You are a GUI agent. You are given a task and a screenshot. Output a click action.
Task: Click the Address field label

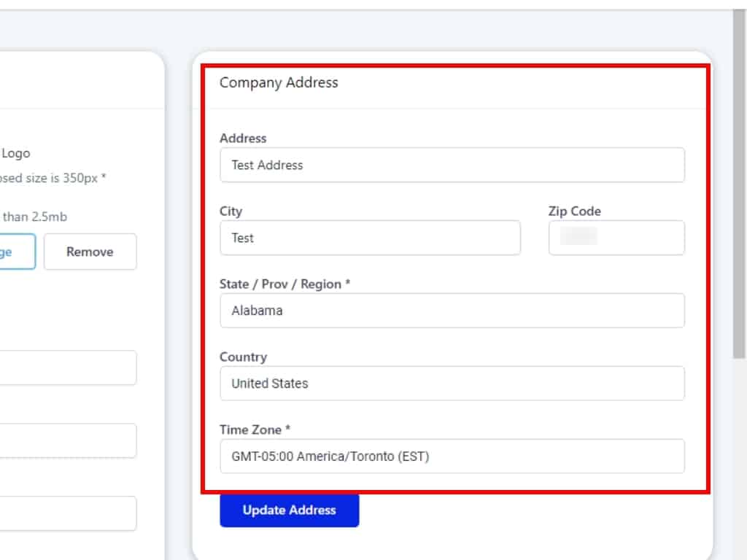click(243, 138)
